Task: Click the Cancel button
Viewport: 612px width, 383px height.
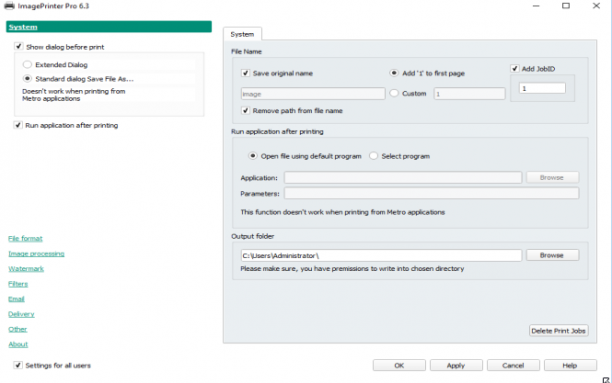Action: [x=513, y=365]
